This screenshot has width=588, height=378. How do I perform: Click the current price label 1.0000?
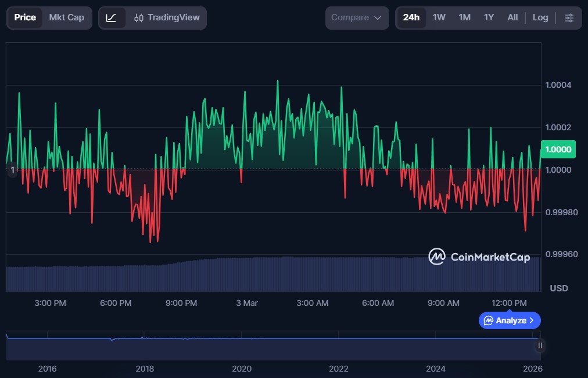[558, 149]
